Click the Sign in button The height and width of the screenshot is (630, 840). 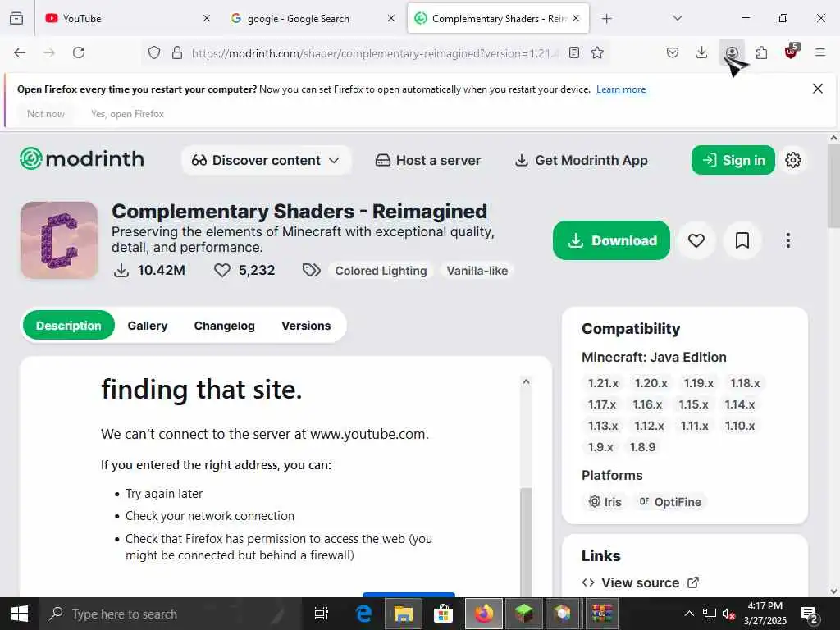[733, 160]
